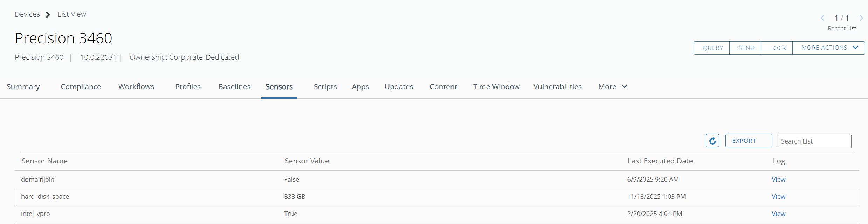
Task: Switch to the Compliance tab
Action: tap(81, 87)
